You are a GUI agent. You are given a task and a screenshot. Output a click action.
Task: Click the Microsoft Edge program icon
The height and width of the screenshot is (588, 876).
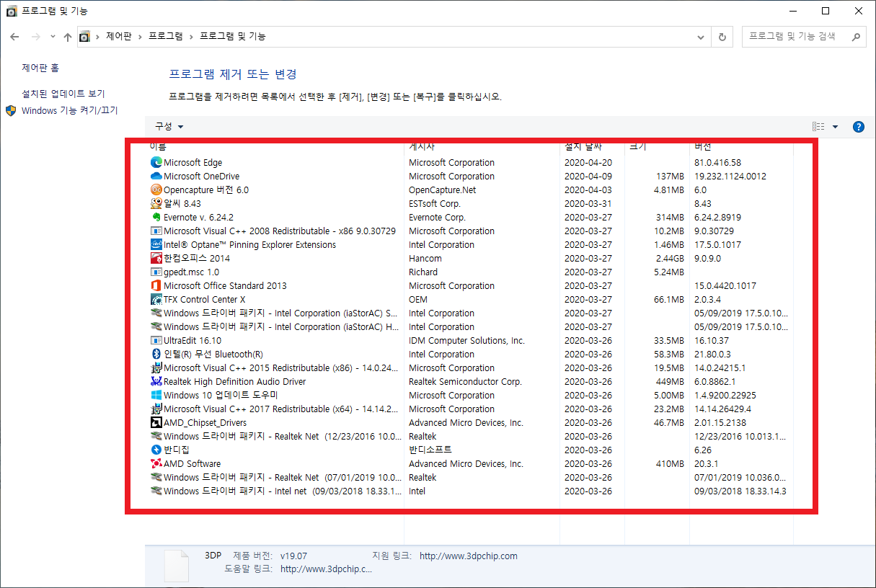tap(156, 163)
